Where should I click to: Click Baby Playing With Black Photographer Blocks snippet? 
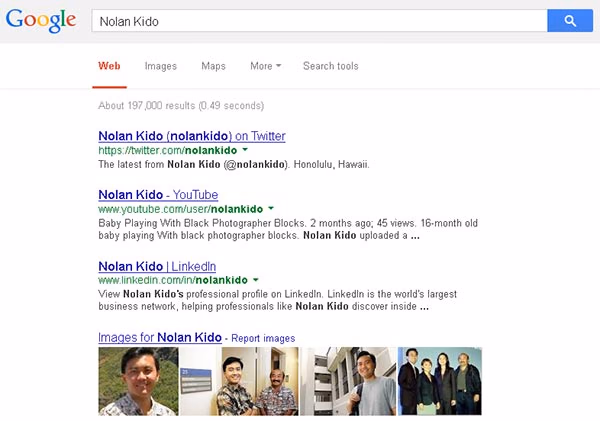coord(288,229)
